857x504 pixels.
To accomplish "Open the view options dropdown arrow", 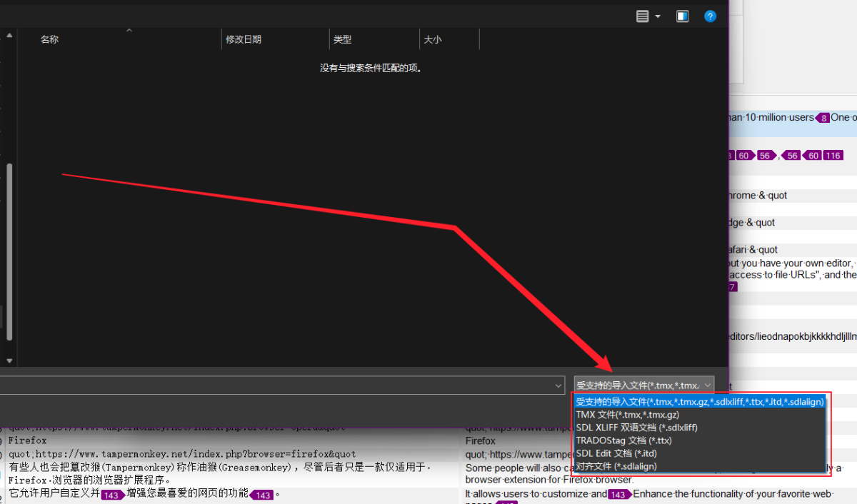I will (x=658, y=16).
